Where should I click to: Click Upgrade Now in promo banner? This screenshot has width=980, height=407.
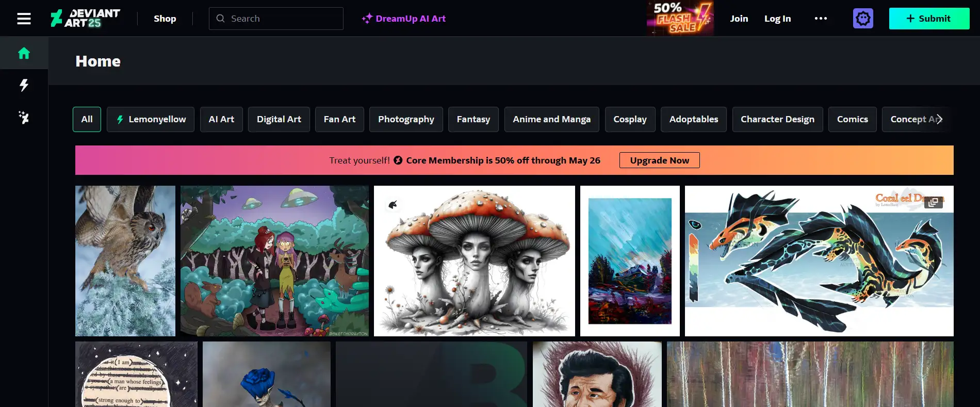pos(659,160)
